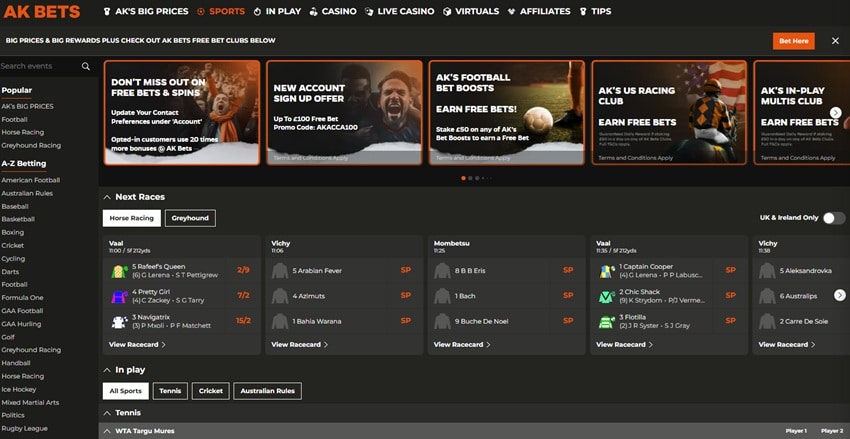Collapse the Next Races section

pyautogui.click(x=107, y=197)
